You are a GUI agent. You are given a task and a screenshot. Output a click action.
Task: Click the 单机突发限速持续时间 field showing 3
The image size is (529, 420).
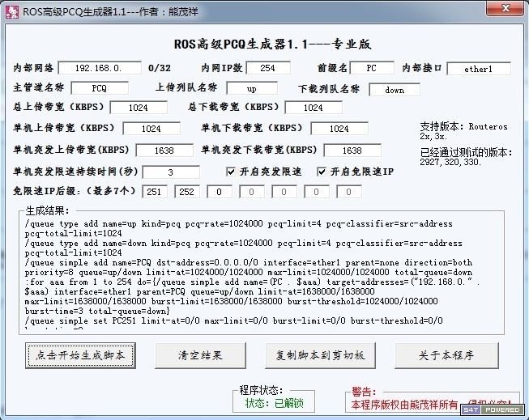tap(170, 172)
